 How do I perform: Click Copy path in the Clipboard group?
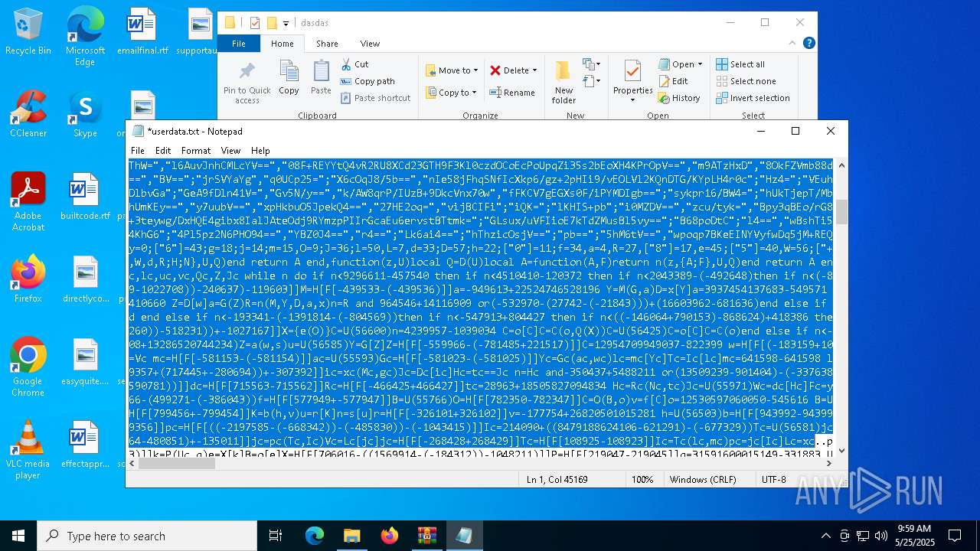click(367, 81)
